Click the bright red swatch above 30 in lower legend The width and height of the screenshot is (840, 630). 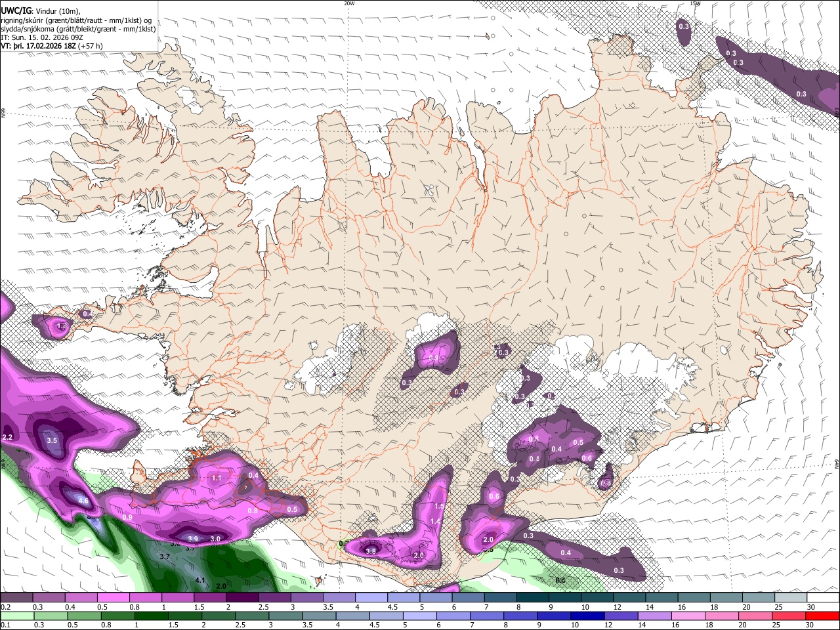click(823, 616)
